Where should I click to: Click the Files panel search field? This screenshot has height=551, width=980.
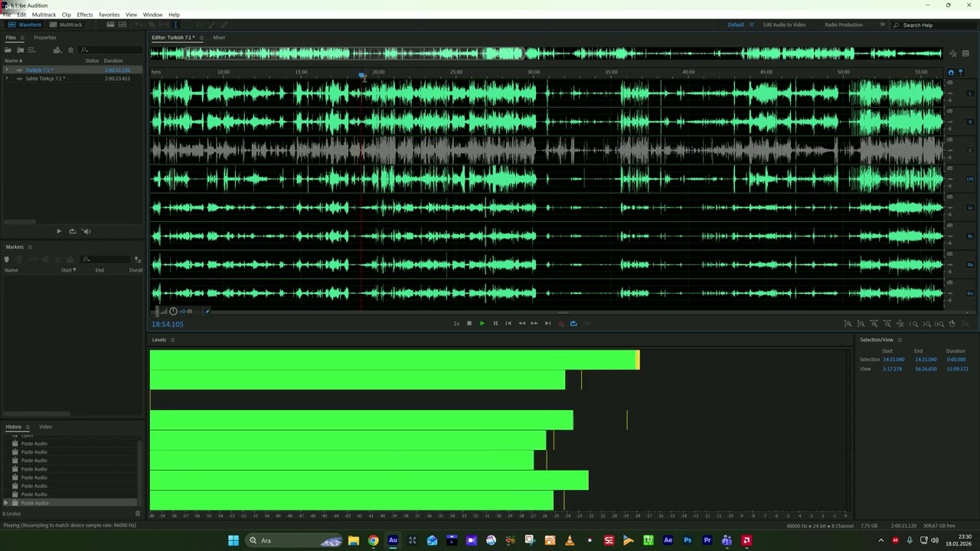pyautogui.click(x=111, y=51)
